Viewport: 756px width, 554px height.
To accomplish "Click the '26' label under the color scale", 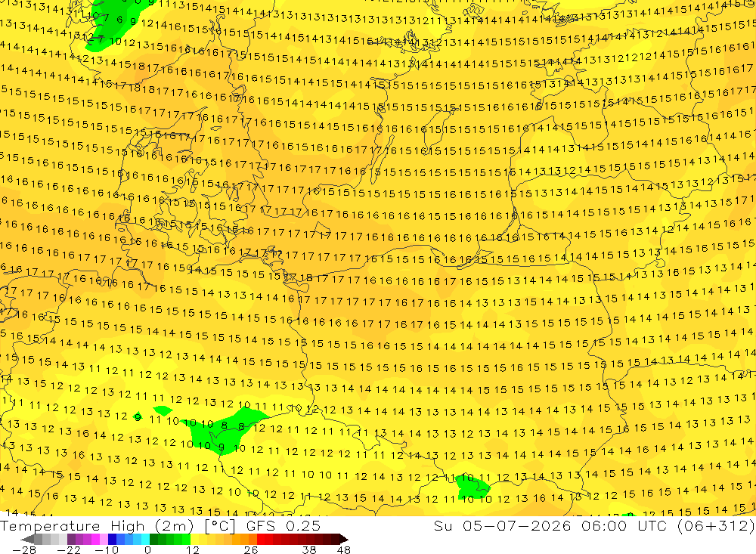I will (251, 550).
